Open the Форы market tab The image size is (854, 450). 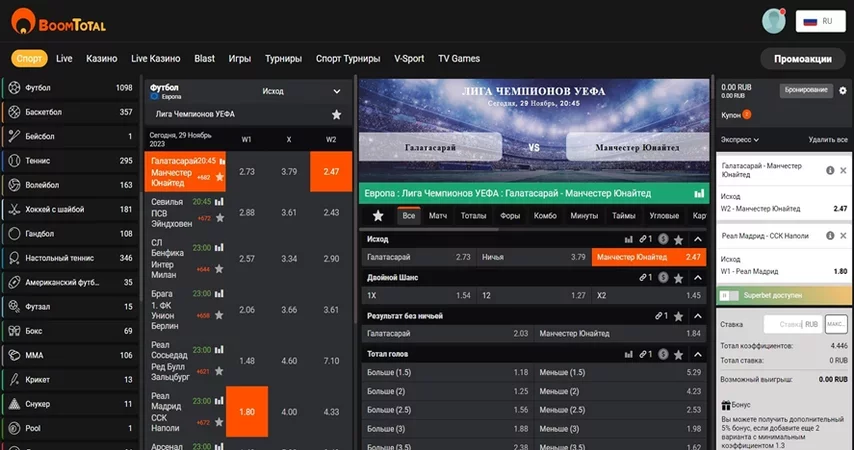point(510,216)
